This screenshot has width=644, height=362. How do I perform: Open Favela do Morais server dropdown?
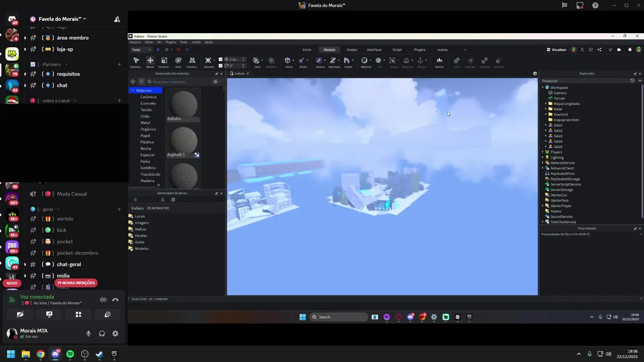(62, 19)
